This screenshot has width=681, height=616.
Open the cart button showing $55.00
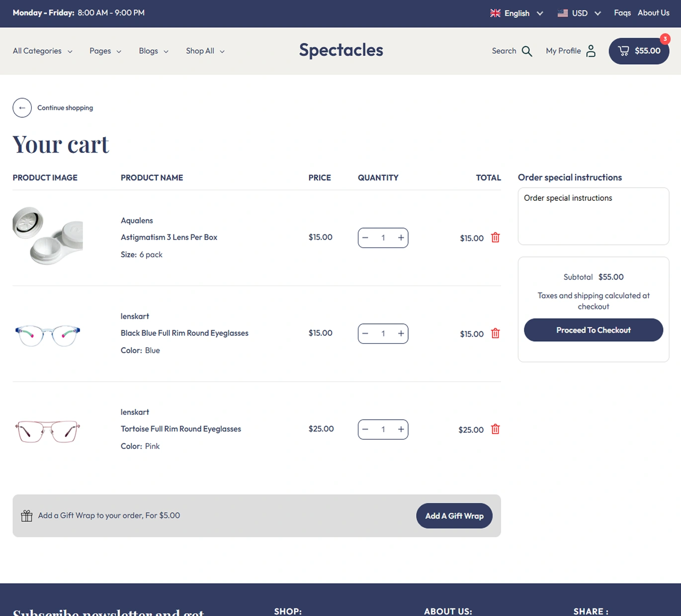[639, 51]
